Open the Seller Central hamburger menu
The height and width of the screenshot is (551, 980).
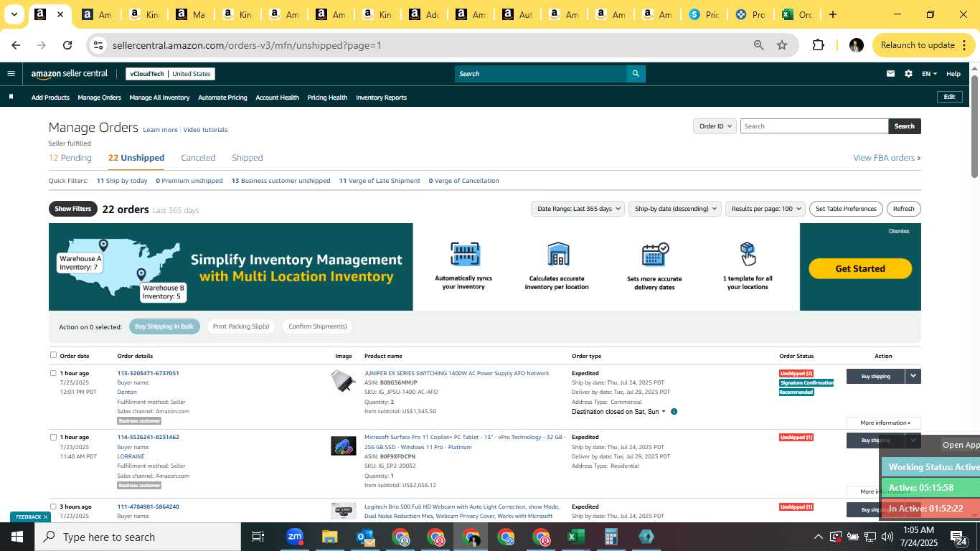click(x=11, y=73)
